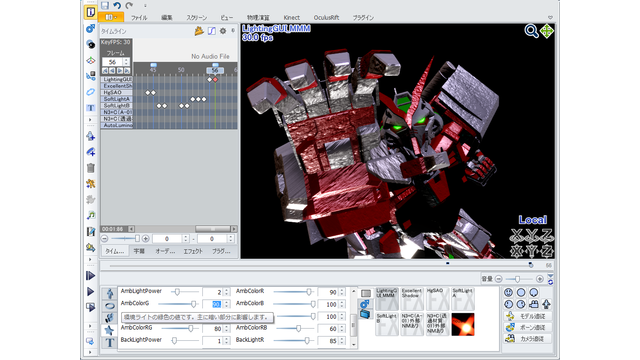Switch to the オーデ... tab
The height and width of the screenshot is (360, 640).
click(x=165, y=251)
